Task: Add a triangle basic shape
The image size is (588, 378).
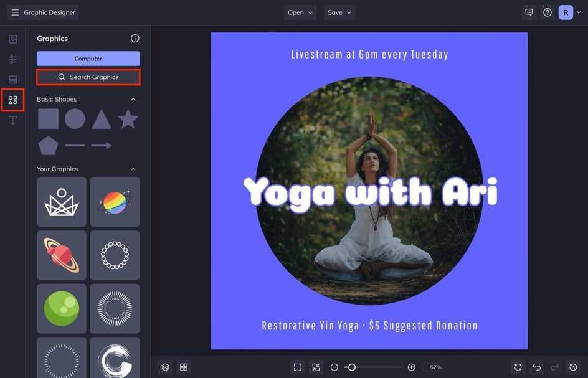Action: click(x=102, y=119)
